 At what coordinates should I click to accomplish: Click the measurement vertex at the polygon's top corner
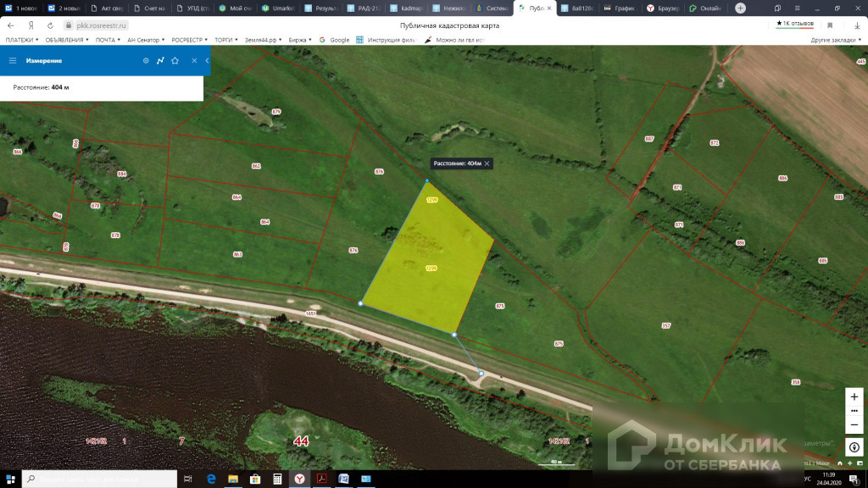(427, 181)
